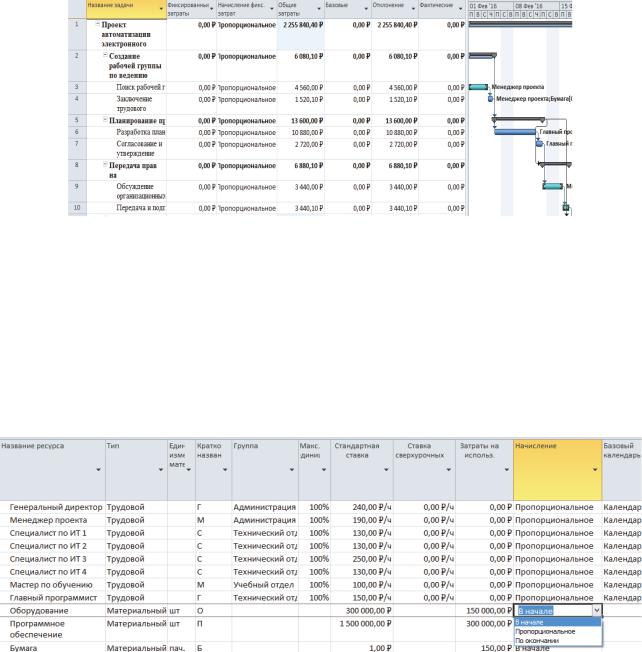The height and width of the screenshot is (652, 642).
Task: Click the blue Gantt bar for "Разработка план"
Action: click(x=515, y=132)
